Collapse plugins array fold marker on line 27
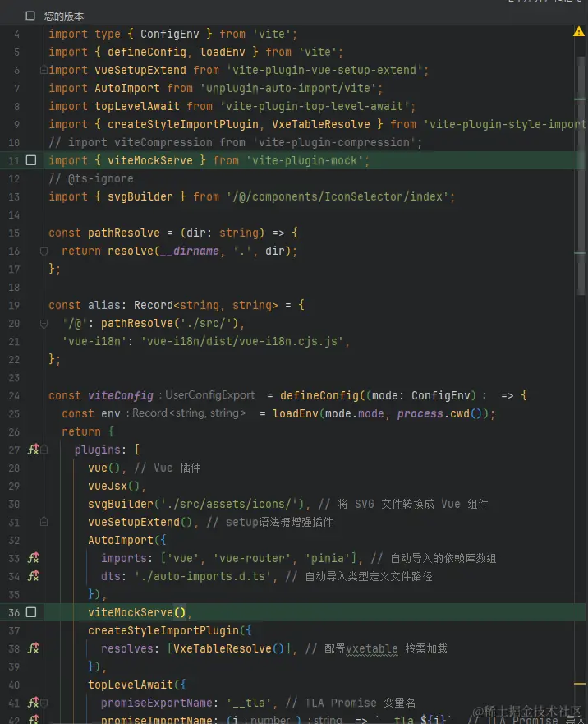 coord(44,450)
